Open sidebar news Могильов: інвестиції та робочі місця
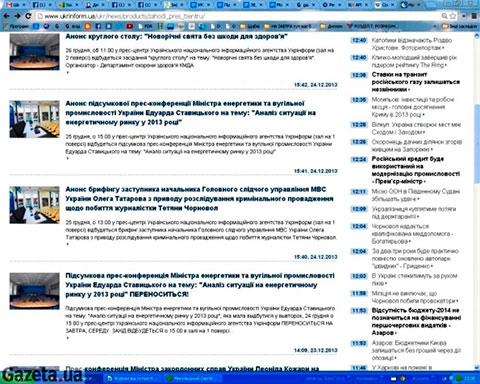This screenshot has height=384, width=480. click(x=413, y=107)
